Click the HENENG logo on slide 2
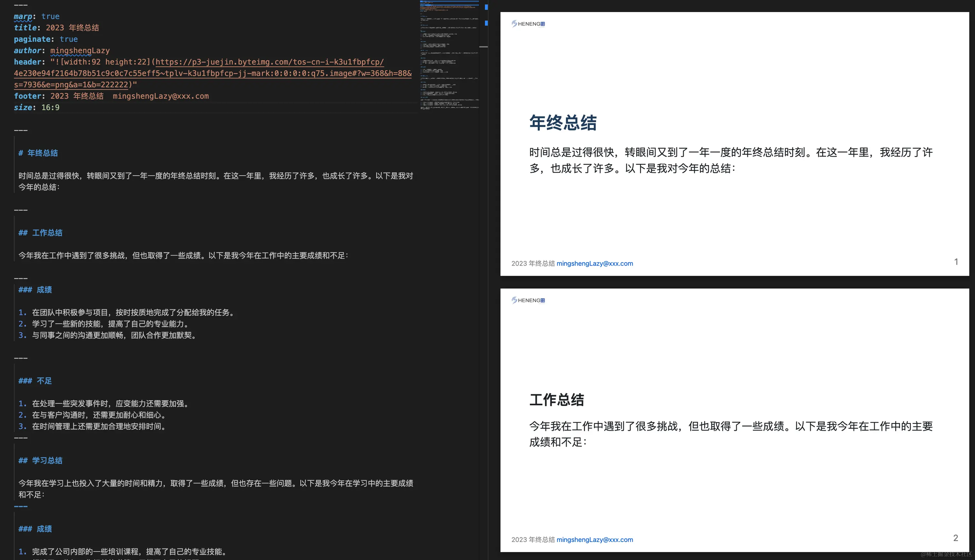The width and height of the screenshot is (975, 560). 528,300
